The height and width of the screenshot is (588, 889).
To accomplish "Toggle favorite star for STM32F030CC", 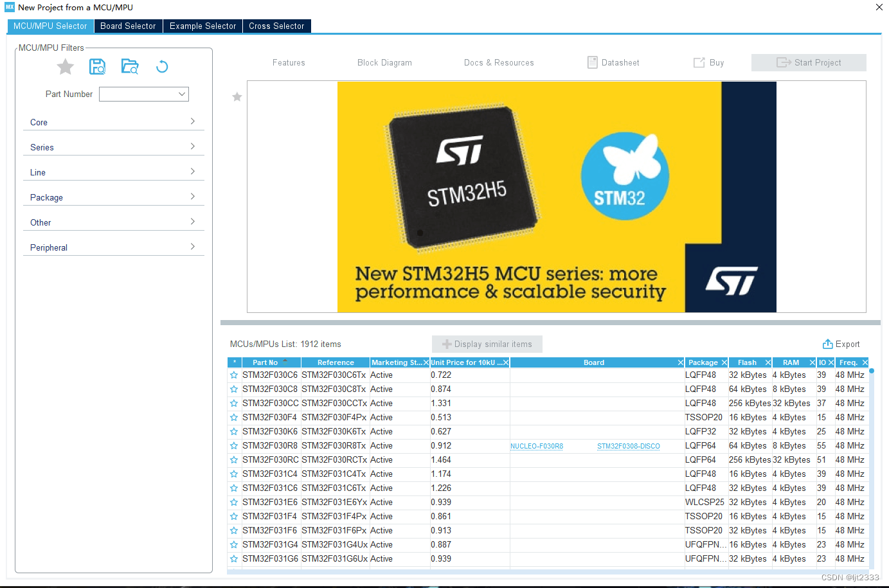I will tap(234, 404).
